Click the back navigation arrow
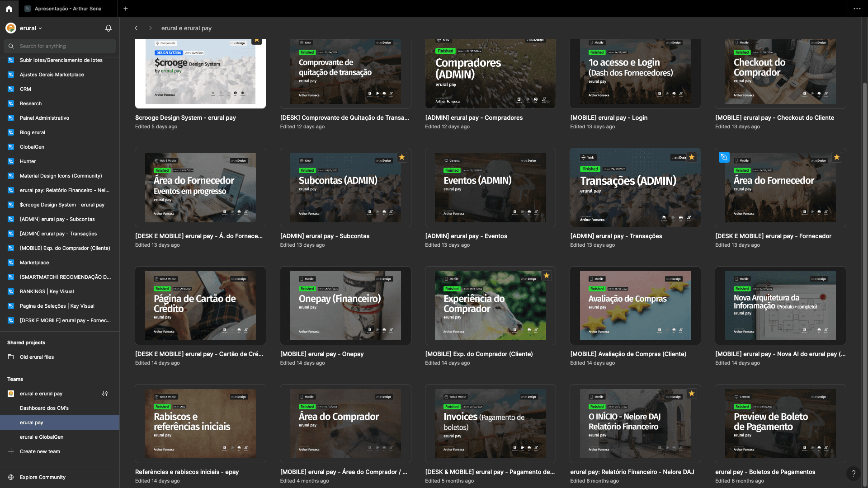Viewport: 868px width, 488px height. pos(136,28)
